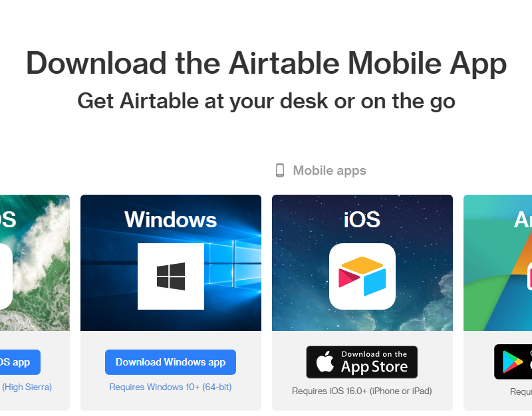Open Requires Windows 10+ (64-bit) link
This screenshot has width=532, height=416.
click(x=170, y=387)
